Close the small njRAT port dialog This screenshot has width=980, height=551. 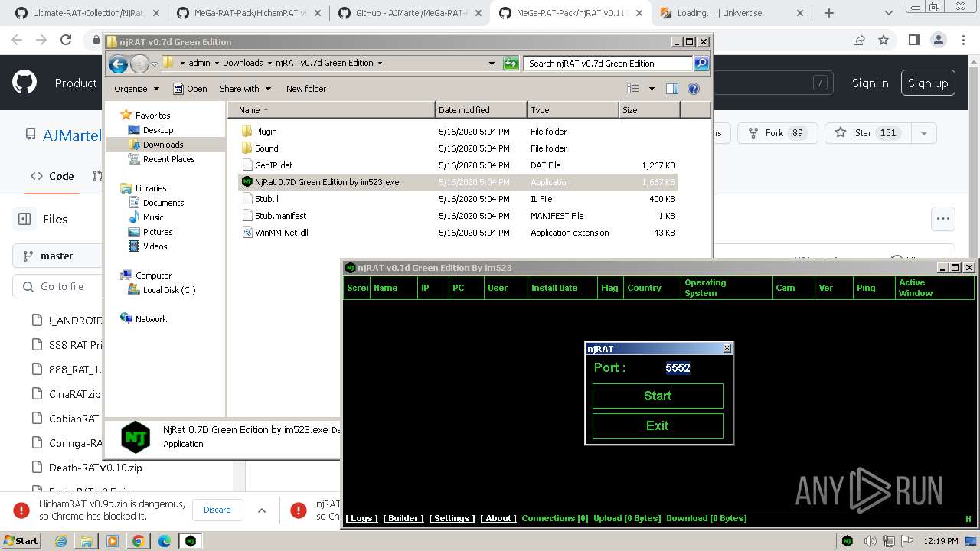click(727, 348)
